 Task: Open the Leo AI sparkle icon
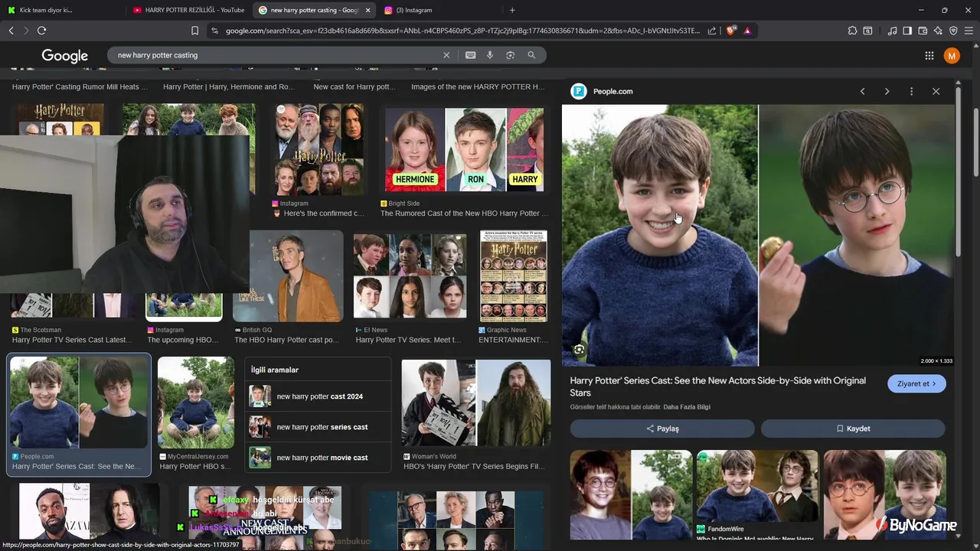[938, 31]
